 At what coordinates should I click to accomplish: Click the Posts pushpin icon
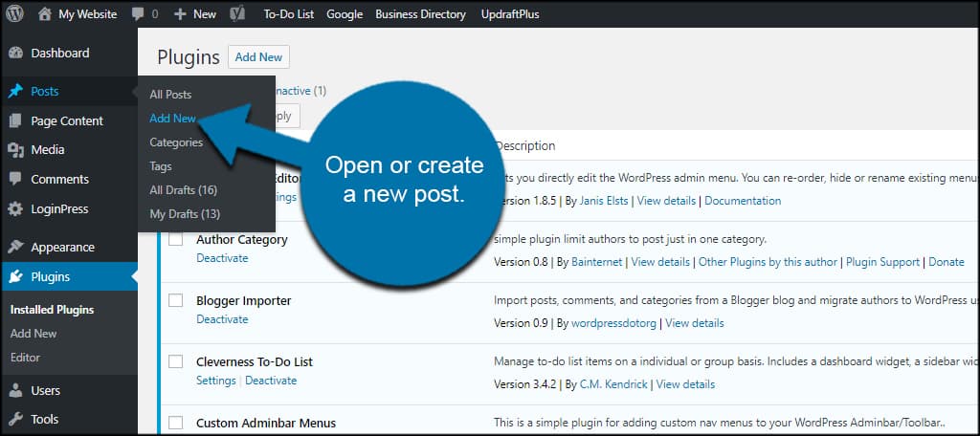[x=15, y=91]
